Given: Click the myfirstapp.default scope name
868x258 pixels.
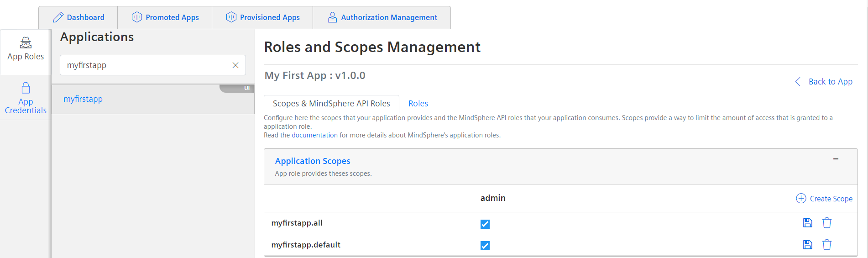Looking at the screenshot, I should [306, 245].
